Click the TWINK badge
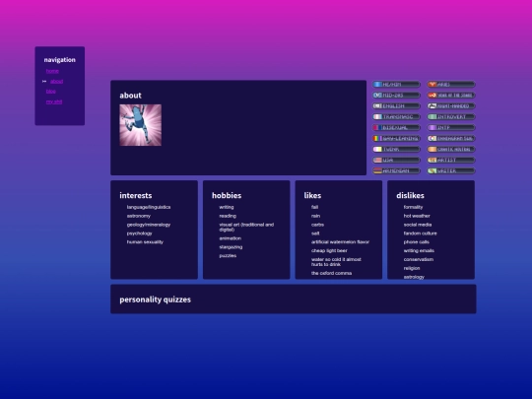This screenshot has height=399, width=532. coord(396,150)
